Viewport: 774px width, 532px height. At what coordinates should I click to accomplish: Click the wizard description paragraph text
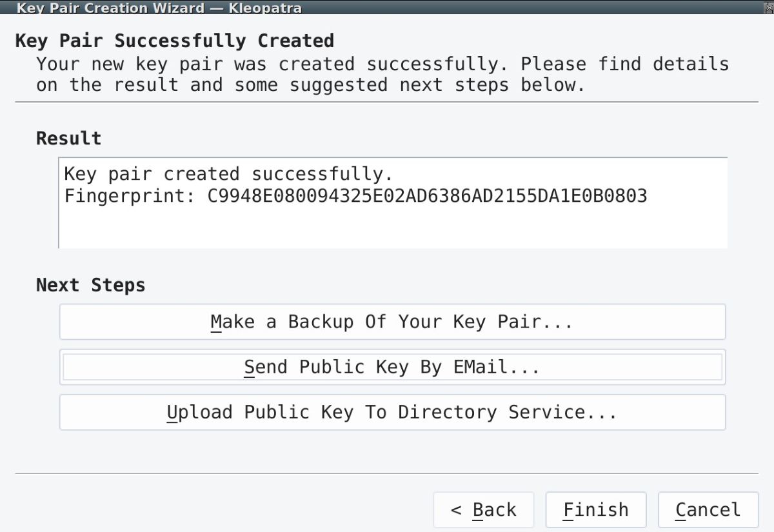pyautogui.click(x=382, y=74)
